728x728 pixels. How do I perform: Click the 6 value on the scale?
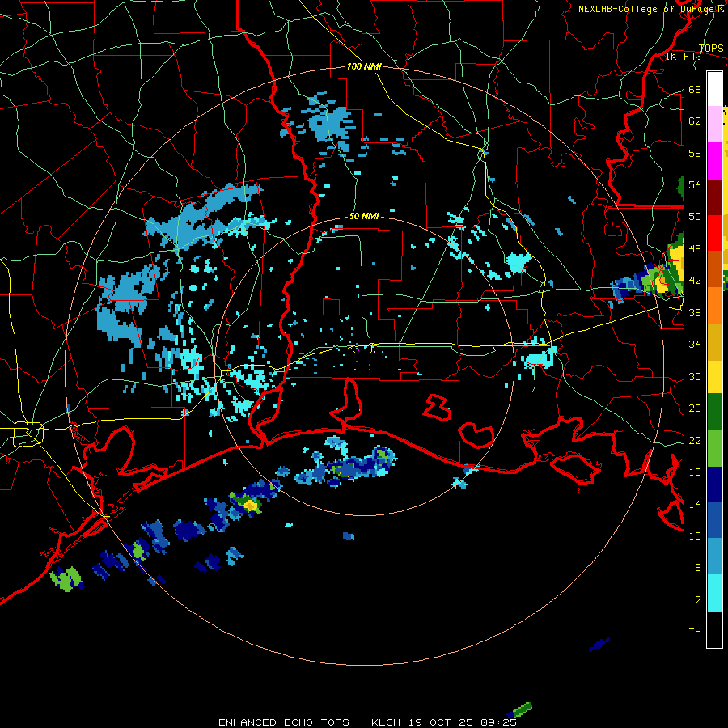coord(698,568)
